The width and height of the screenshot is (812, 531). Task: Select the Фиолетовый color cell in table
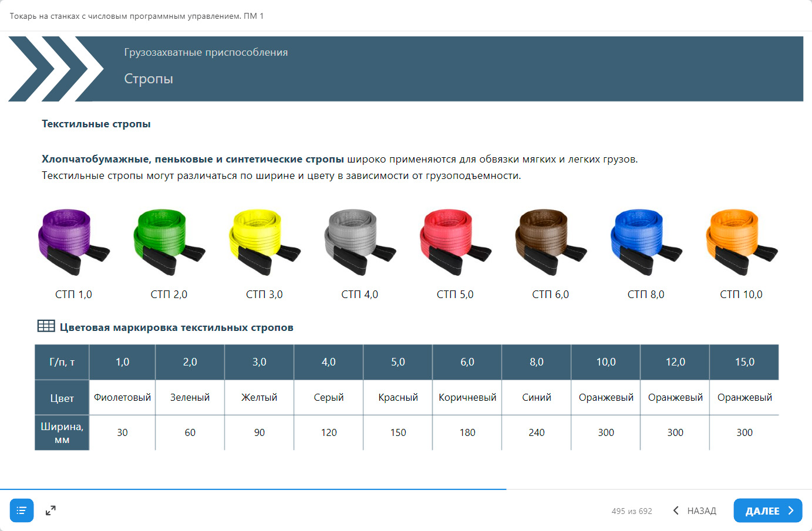click(x=122, y=397)
